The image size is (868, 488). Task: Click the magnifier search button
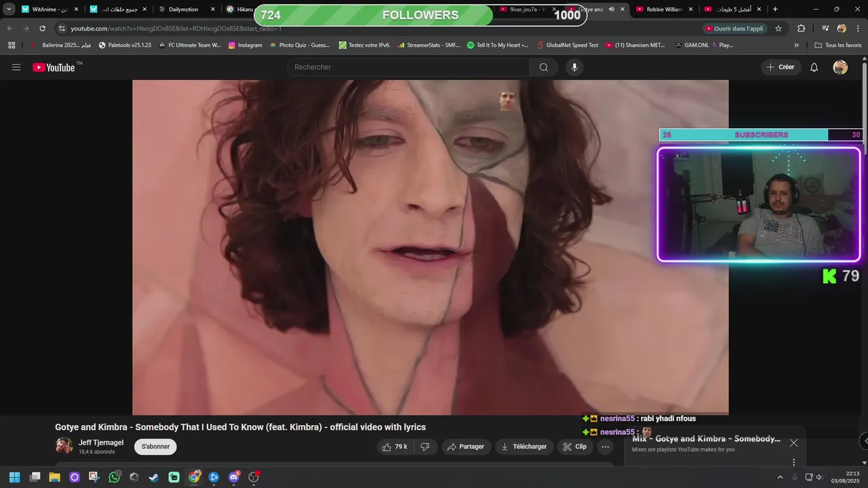pos(543,67)
